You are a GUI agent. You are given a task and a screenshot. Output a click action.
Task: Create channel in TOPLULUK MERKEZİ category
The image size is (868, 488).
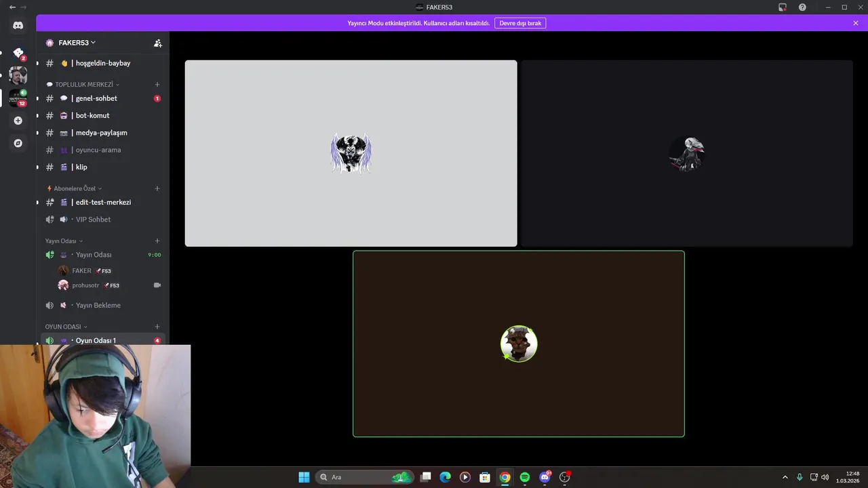(x=157, y=85)
